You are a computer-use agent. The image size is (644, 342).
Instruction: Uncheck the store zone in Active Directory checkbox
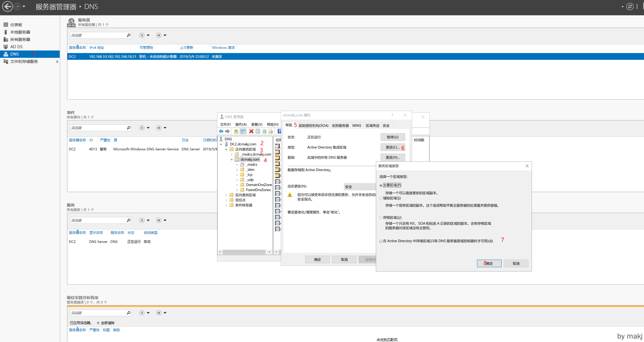tap(381, 241)
